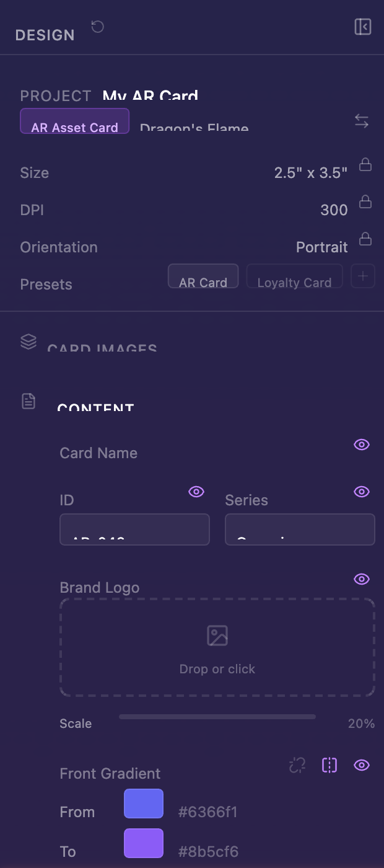
Task: Click the document icon beside CONTENT
Action: (x=28, y=401)
